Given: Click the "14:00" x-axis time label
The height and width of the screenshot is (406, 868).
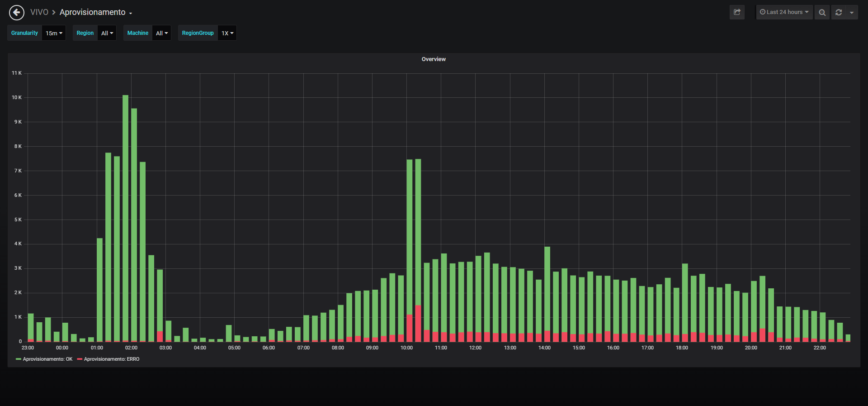Looking at the screenshot, I should (544, 348).
